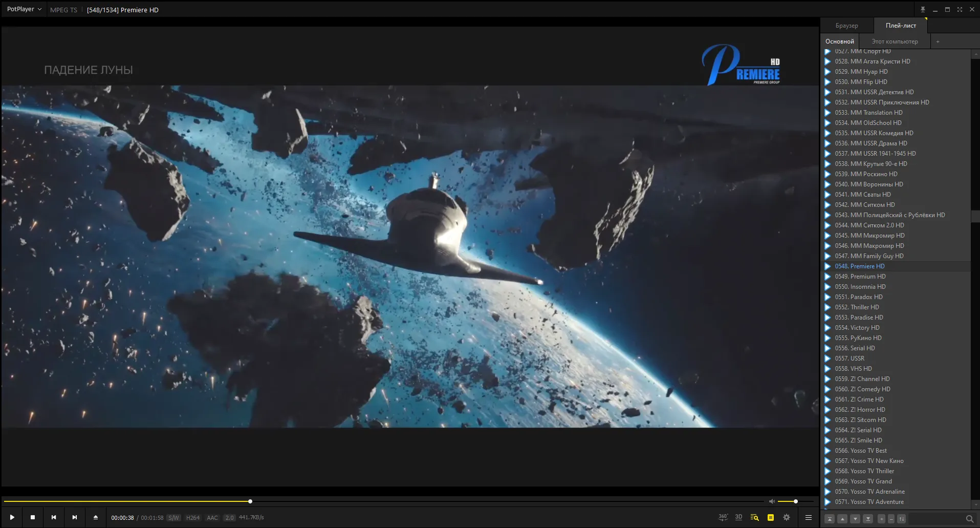Select playlist item 0530. MM Flip UHD
The width and height of the screenshot is (980, 528).
point(896,82)
